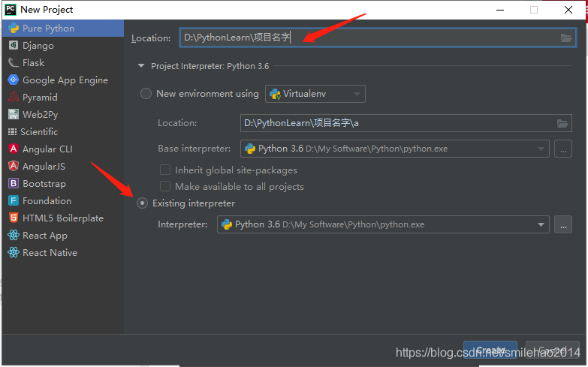Click the ellipsis button beside Base interpreter
Screen dimensions: 588x367
(x=563, y=149)
